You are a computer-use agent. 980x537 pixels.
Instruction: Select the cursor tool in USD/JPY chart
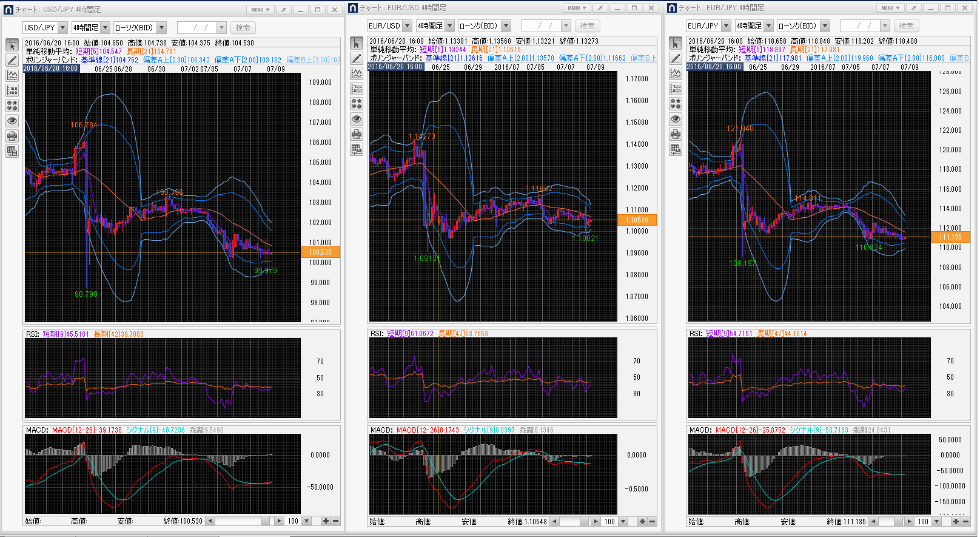tap(12, 46)
